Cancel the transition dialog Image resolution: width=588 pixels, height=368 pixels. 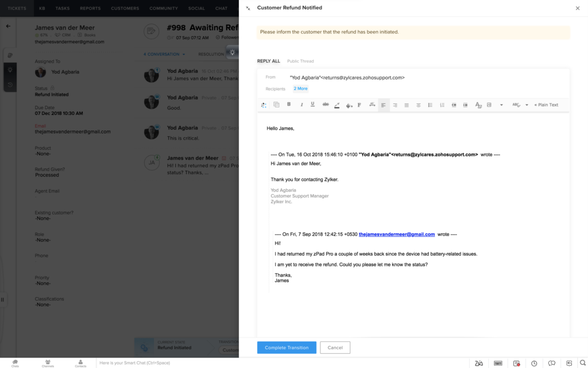pyautogui.click(x=335, y=347)
